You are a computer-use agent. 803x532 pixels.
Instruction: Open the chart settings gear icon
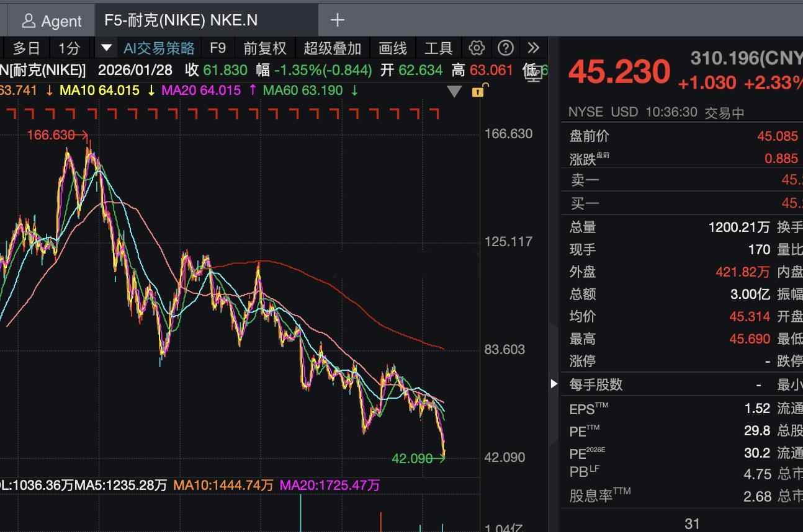477,48
